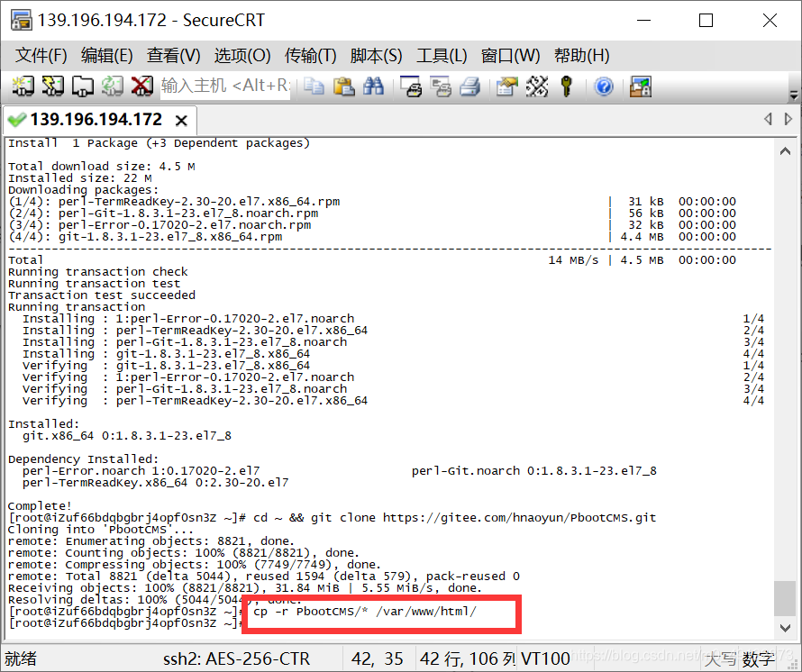Click '42 行, 106 列' status bar entry
802x672 pixels.
click(468, 658)
